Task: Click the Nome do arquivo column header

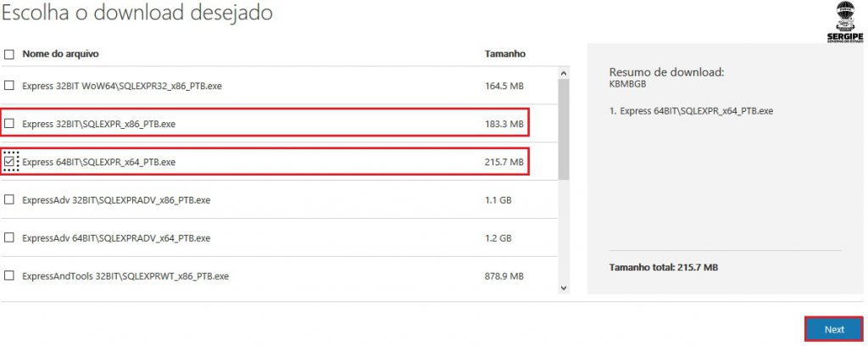Action: [x=60, y=54]
